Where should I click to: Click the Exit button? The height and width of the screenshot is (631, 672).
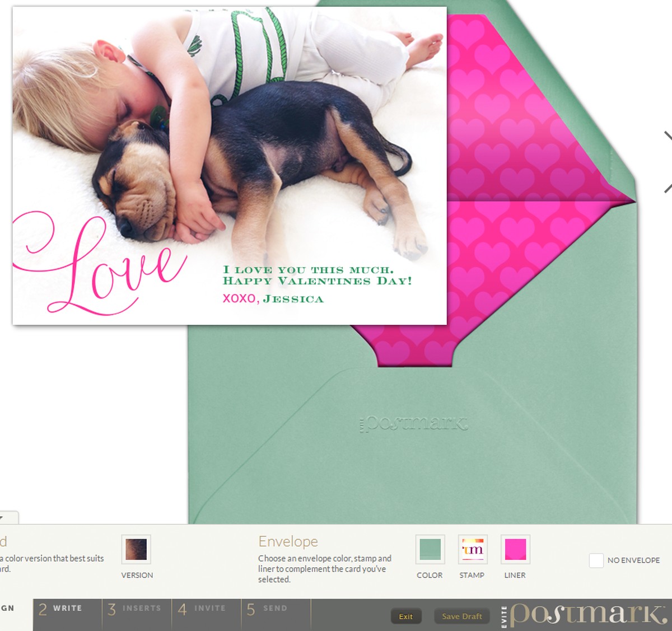point(406,616)
